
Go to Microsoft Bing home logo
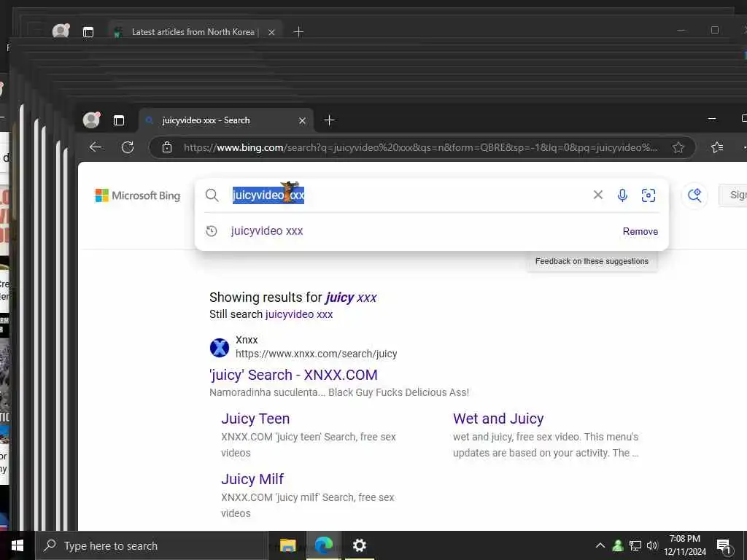[138, 195]
